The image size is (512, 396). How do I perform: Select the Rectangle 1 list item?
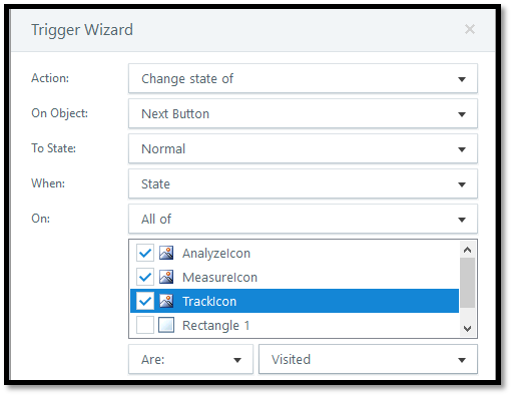[294, 325]
